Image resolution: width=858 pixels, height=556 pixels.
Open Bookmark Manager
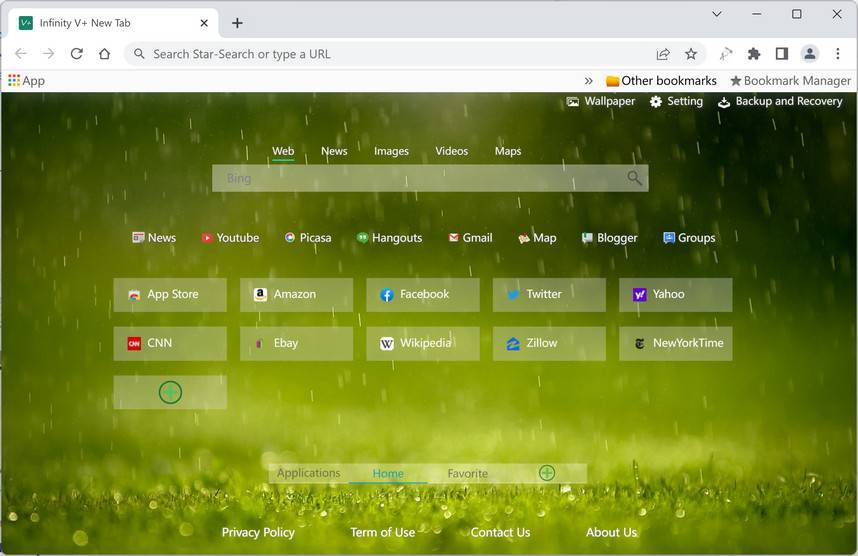[x=791, y=81]
